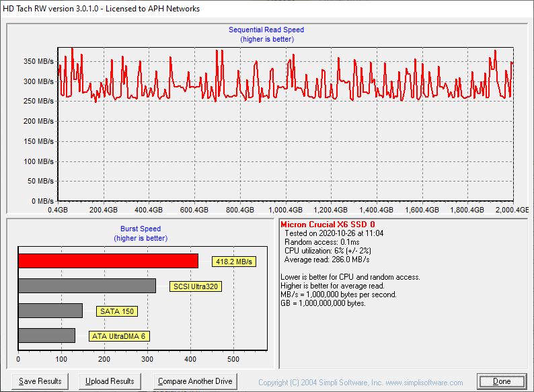This screenshot has width=534, height=392.
Task: Open Compare Another Drive
Action: [x=195, y=381]
